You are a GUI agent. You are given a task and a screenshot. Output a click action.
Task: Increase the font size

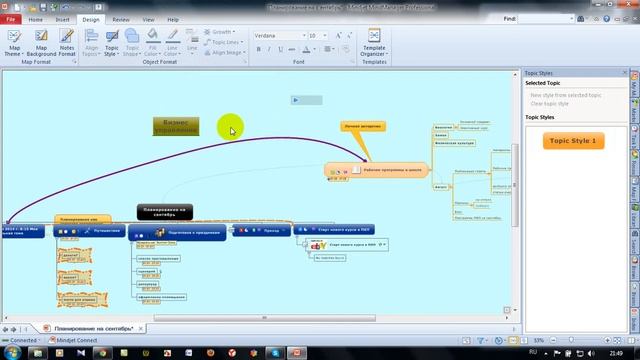coord(338,36)
